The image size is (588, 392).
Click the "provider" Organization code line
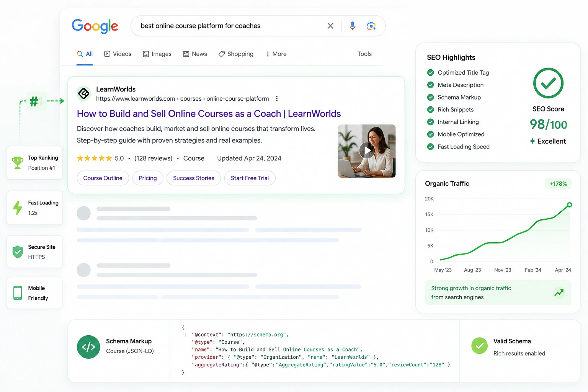[x=285, y=357]
